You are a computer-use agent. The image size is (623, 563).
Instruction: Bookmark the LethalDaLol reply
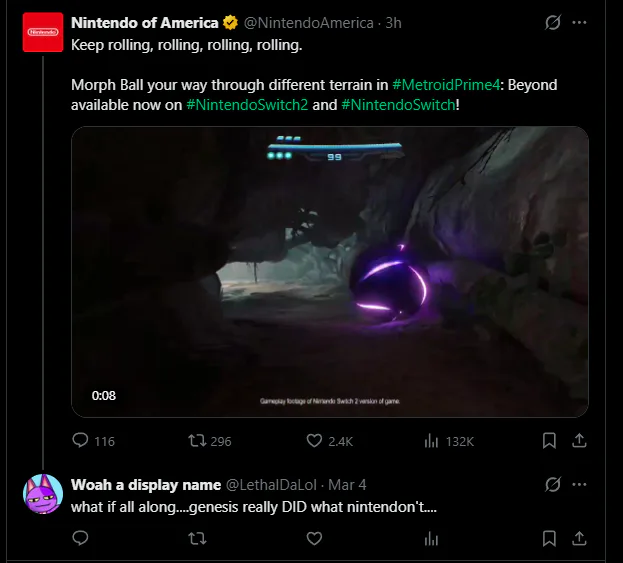[x=549, y=538]
